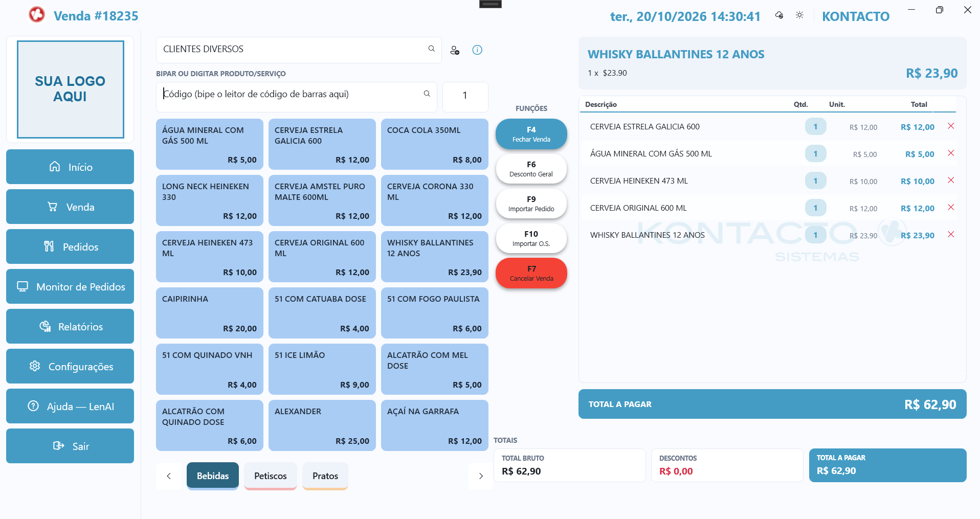Click F9 Importar Pedido button

tap(531, 204)
